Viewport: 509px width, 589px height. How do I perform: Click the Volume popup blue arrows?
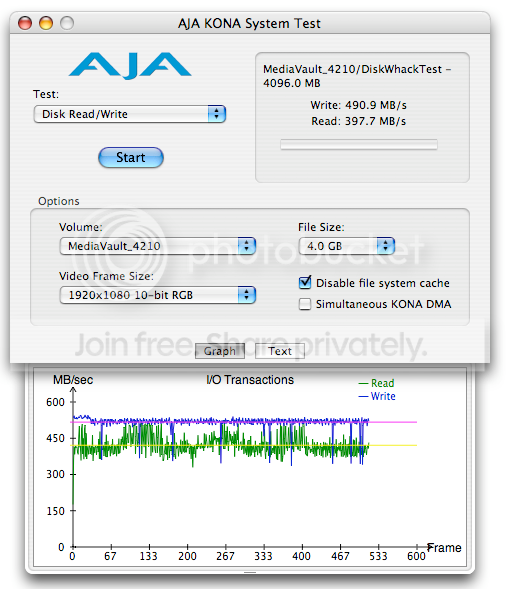tap(247, 246)
